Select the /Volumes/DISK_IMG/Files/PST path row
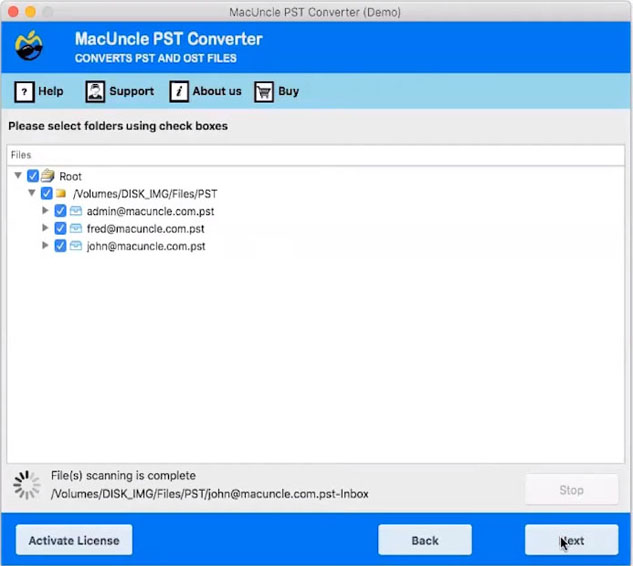 click(x=145, y=194)
